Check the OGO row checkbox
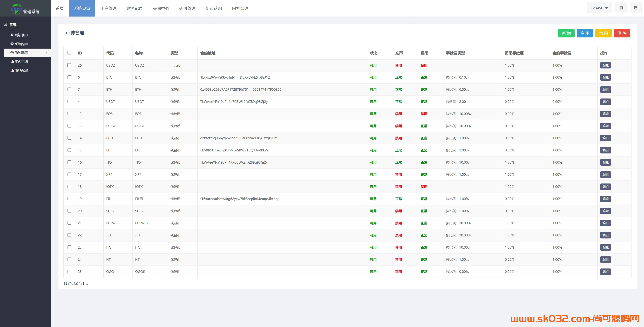The width and height of the screenshot is (644, 327). [x=69, y=271]
